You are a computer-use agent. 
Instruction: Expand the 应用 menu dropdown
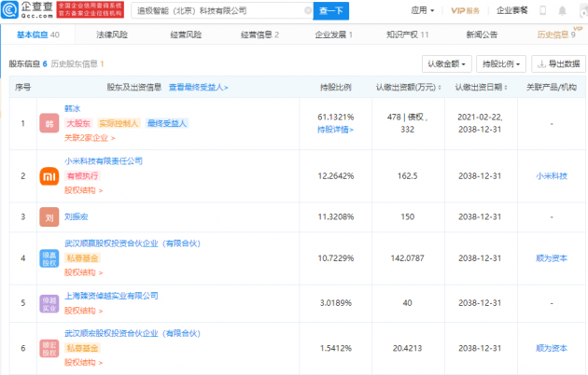tap(423, 10)
